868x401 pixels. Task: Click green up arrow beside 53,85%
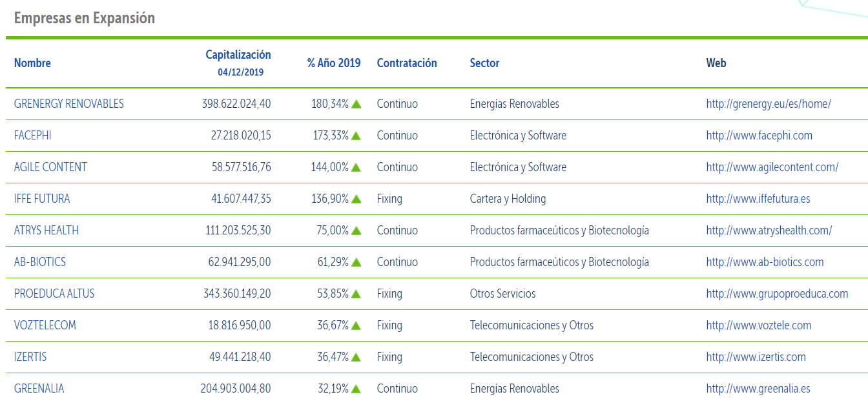[356, 294]
